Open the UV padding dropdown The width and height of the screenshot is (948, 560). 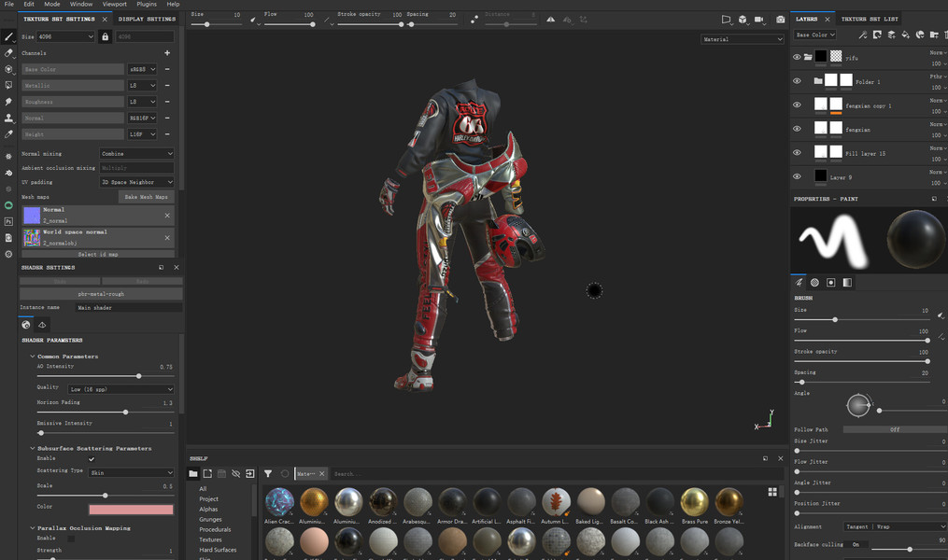pyautogui.click(x=136, y=182)
